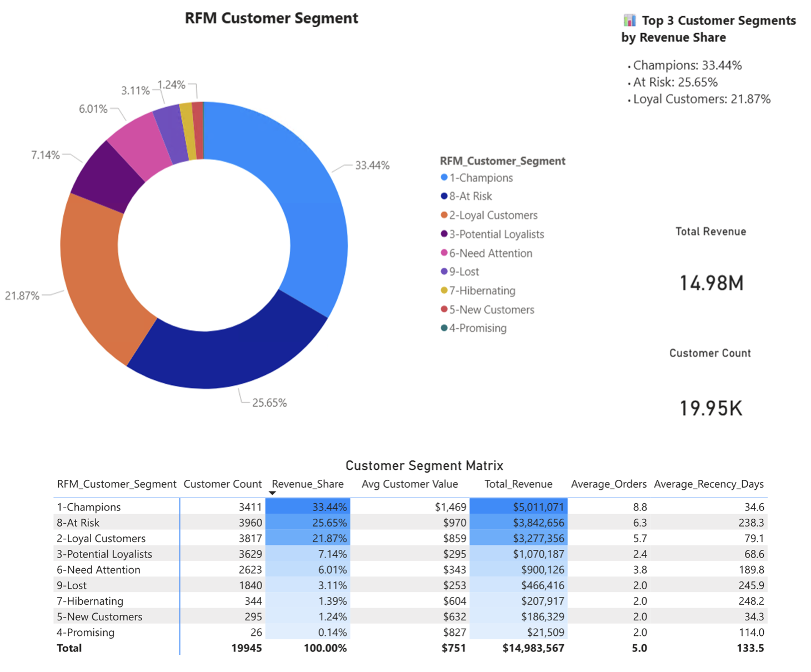Image resolution: width=811 pixels, height=672 pixels.
Task: Click the 9-Lost legend marker
Action: point(444,272)
